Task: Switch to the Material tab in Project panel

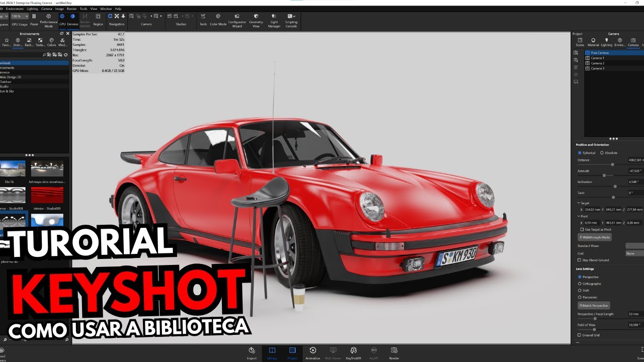Action: (593, 42)
